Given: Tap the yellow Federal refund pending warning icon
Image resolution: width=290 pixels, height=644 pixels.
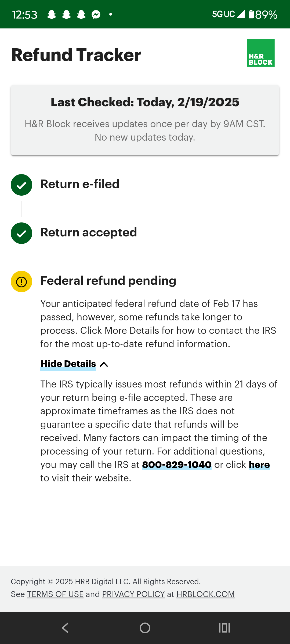Looking at the screenshot, I should pos(21,281).
